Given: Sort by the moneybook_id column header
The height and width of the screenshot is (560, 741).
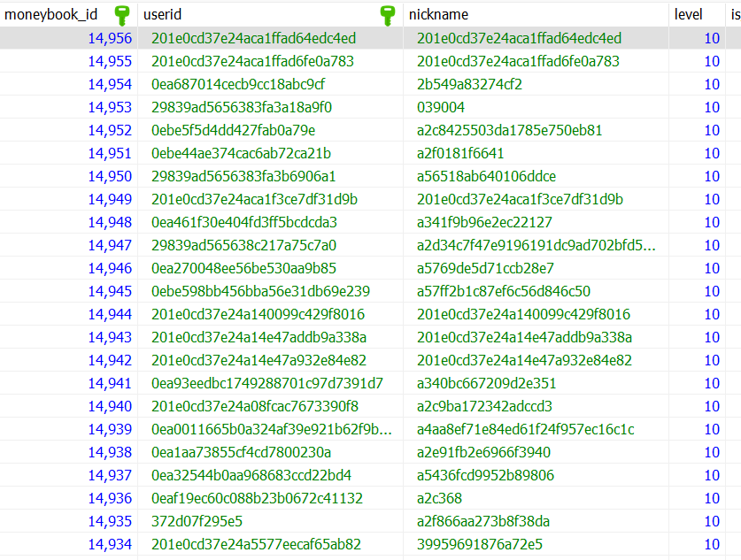Looking at the screenshot, I should pyautogui.click(x=51, y=14).
